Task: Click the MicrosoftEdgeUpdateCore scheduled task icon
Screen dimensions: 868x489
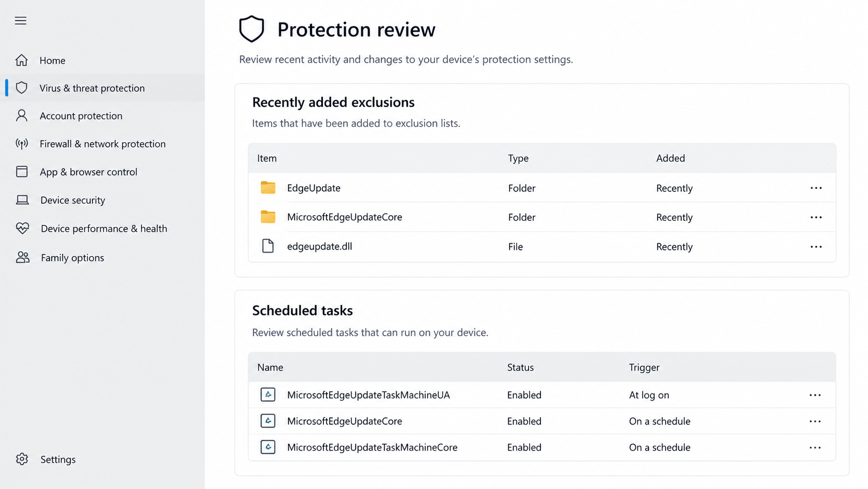Action: click(x=268, y=420)
